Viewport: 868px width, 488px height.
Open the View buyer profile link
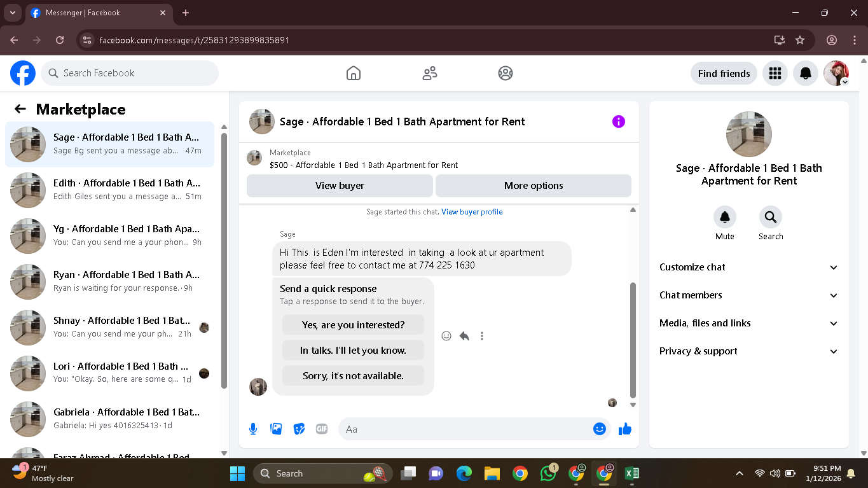point(472,212)
